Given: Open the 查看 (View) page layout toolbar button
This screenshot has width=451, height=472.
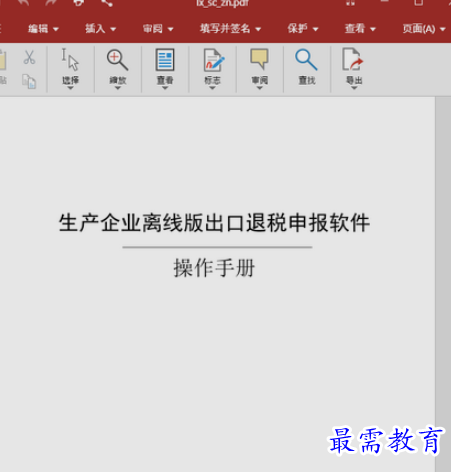Looking at the screenshot, I should pyautogui.click(x=165, y=69).
